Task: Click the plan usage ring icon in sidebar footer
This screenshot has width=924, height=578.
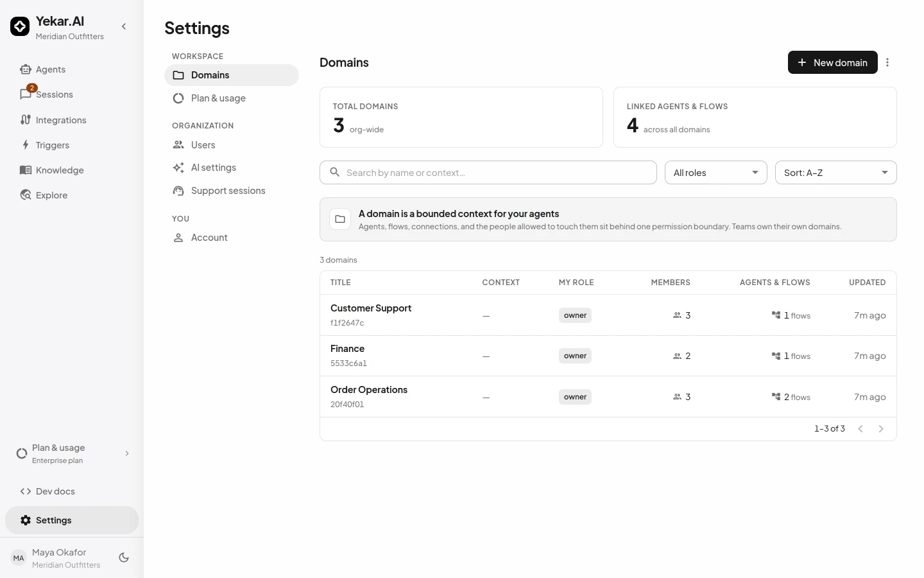Action: pyautogui.click(x=22, y=453)
